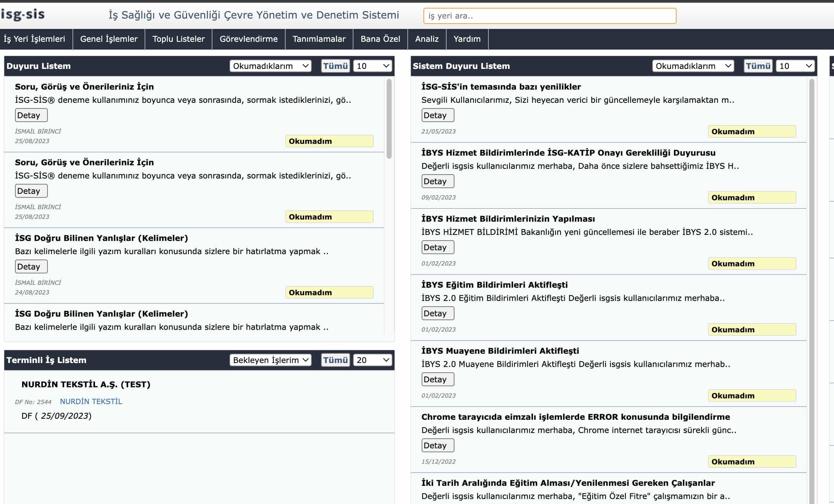834x504 pixels.
Task: Open the İş Yeri İşlemleri menu
Action: (x=35, y=39)
